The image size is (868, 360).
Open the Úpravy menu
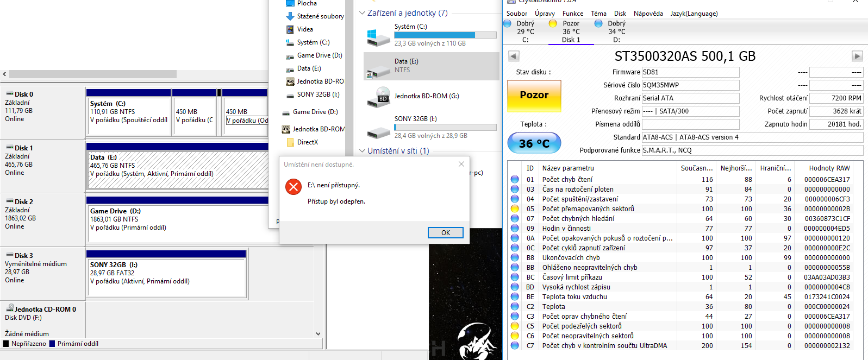point(545,14)
